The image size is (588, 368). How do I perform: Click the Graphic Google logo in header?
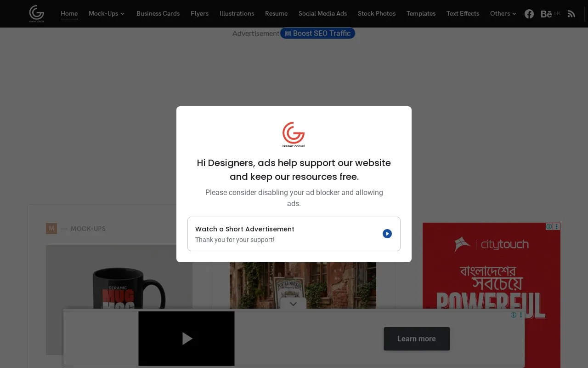37,13
